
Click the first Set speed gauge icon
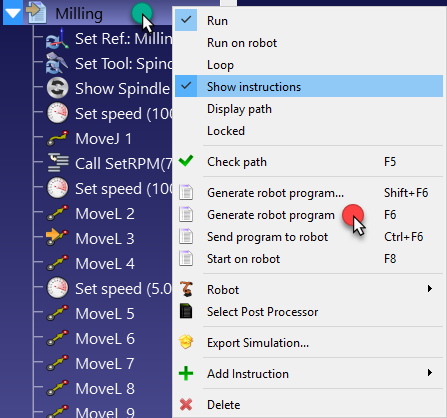tap(57, 113)
